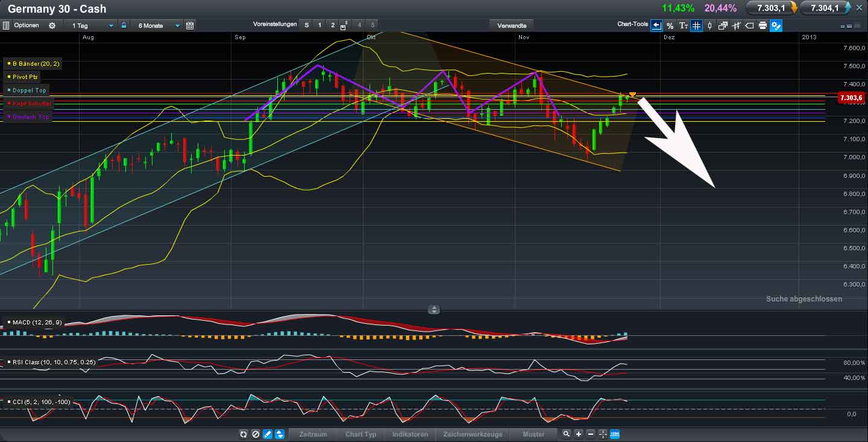868x442 pixels.
Task: Click the crossed-out candlestick chart tool
Action: [x=737, y=25]
